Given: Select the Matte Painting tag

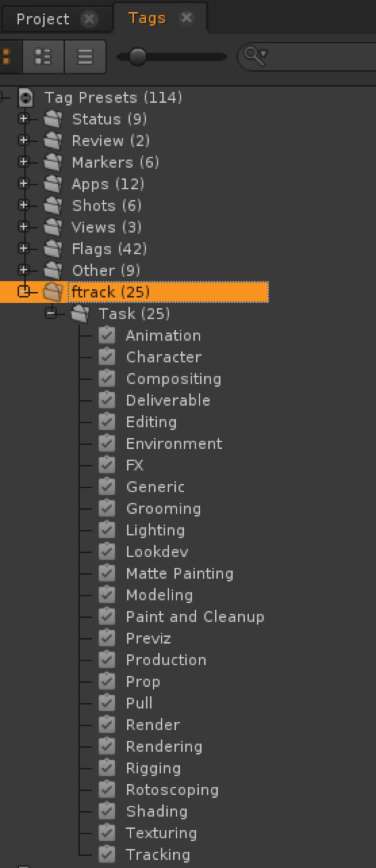Looking at the screenshot, I should click(180, 573).
